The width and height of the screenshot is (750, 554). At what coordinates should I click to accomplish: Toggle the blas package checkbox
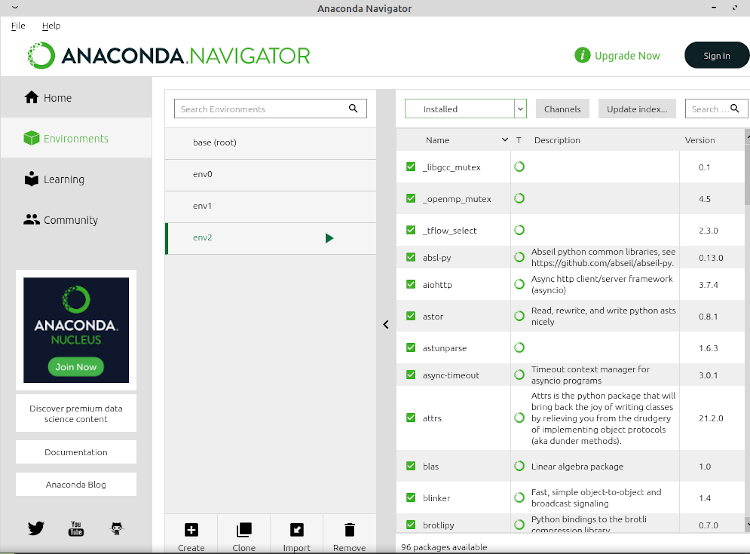(410, 466)
